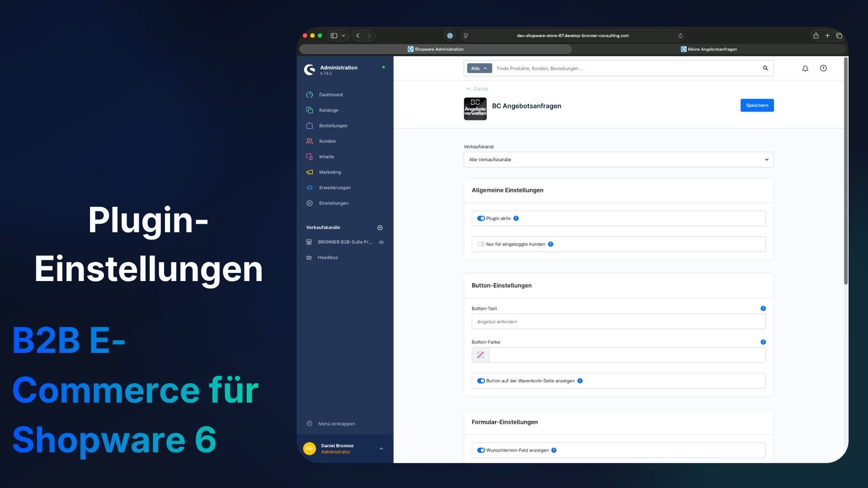Click the browser forward arrow
The height and width of the screenshot is (488, 868).
click(x=369, y=36)
